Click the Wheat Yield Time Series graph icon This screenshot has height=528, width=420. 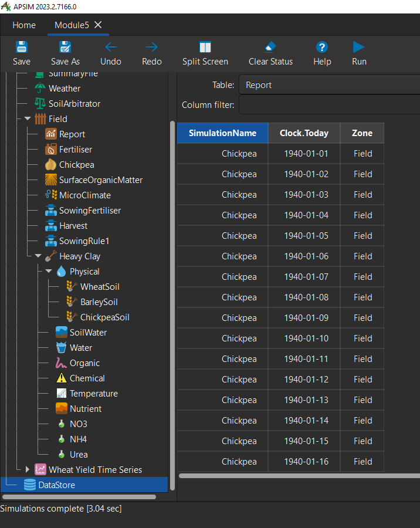point(40,469)
